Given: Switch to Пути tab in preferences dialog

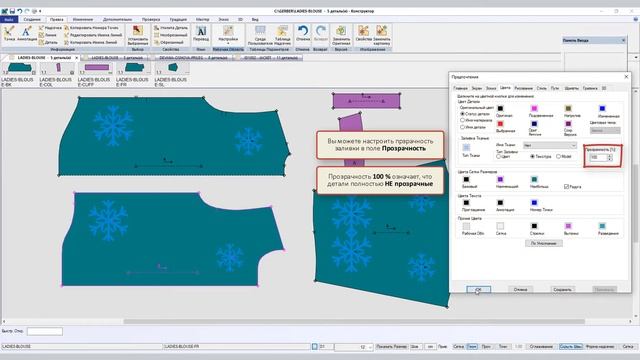Looking at the screenshot, I should pyautogui.click(x=555, y=88).
